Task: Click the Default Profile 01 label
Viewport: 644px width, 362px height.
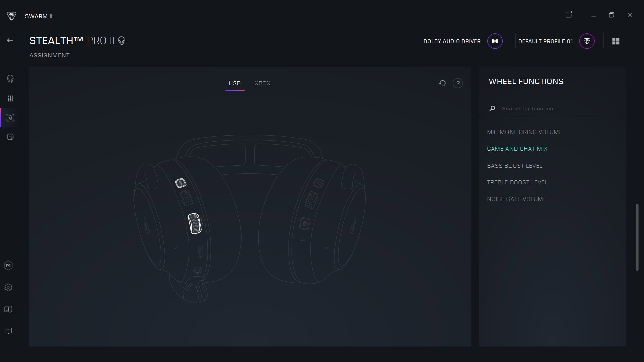Action: (545, 41)
